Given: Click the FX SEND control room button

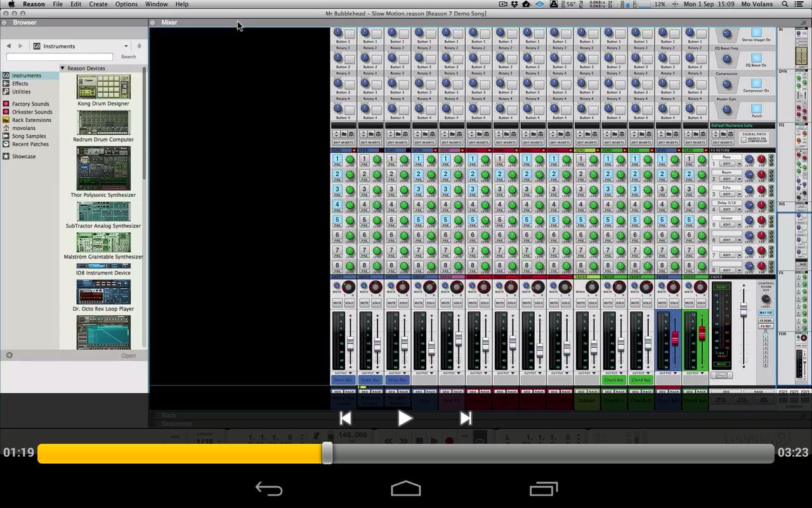Looking at the screenshot, I should (766, 320).
